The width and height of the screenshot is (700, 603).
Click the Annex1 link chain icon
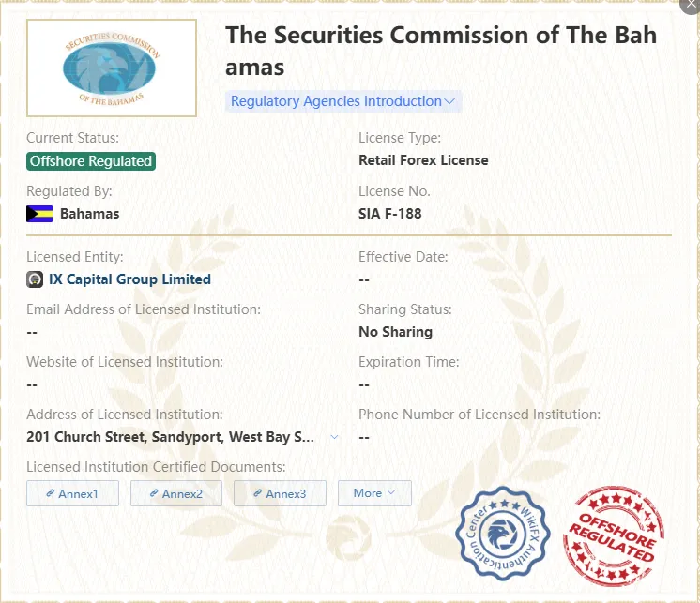click(x=51, y=493)
